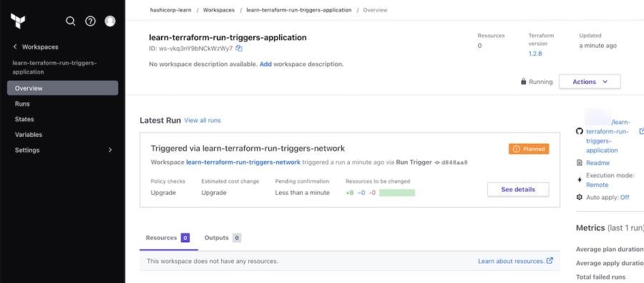Click the Latest Run heading
Image resolution: width=644 pixels, height=283 pixels.
[160, 120]
